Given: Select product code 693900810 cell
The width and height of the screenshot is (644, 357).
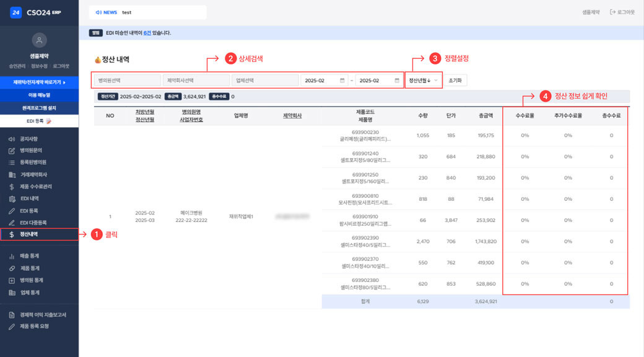Looking at the screenshot, I should point(365,196).
